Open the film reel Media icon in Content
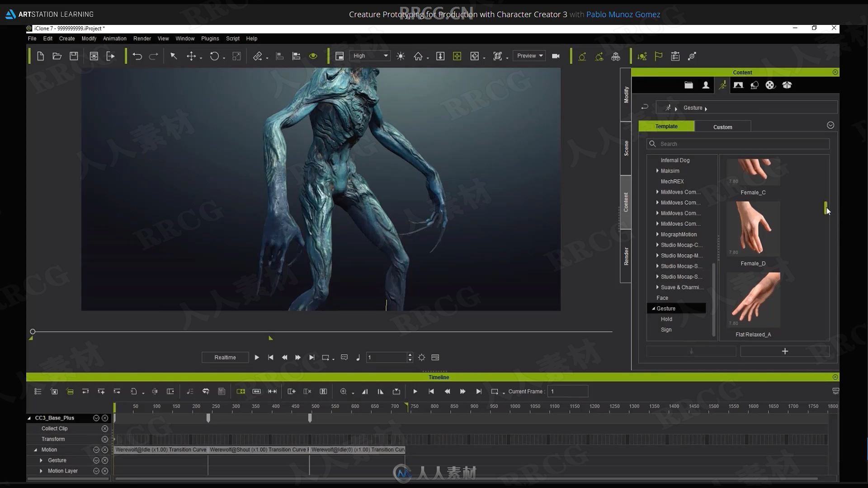 click(770, 85)
